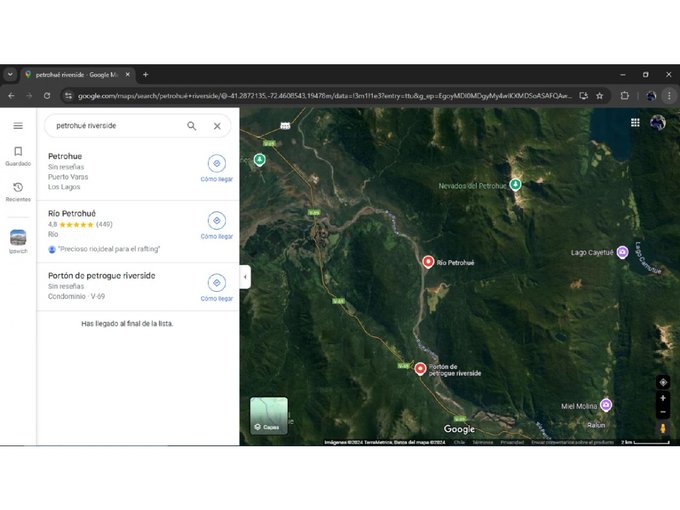Open the tab search dropdown arrow
This screenshot has height=510, width=680.
10,74
